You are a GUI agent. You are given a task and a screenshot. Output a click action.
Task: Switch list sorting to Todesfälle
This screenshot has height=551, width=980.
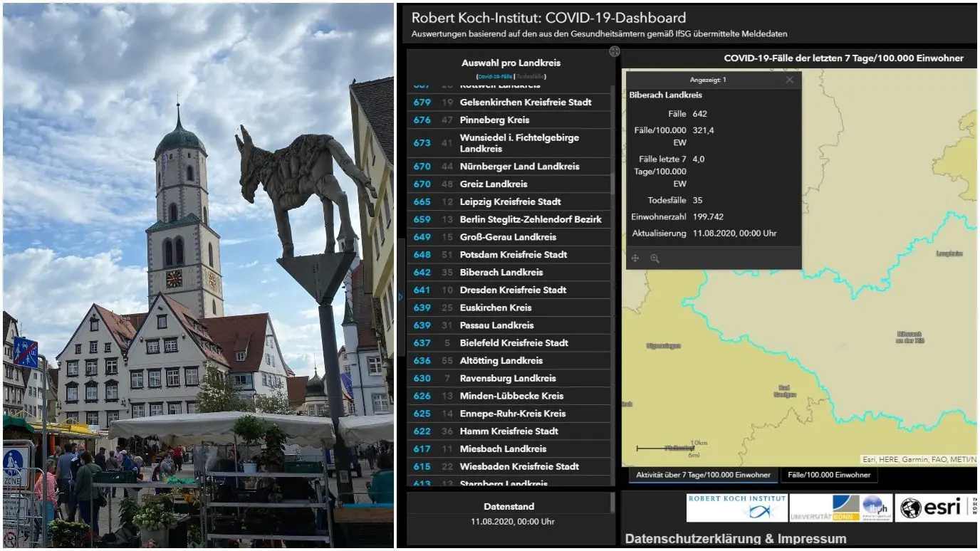point(530,76)
